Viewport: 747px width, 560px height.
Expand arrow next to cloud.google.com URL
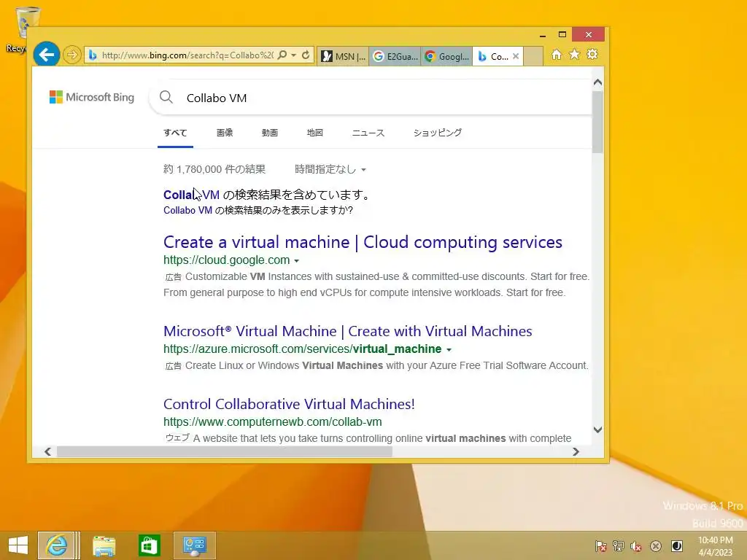click(x=296, y=261)
